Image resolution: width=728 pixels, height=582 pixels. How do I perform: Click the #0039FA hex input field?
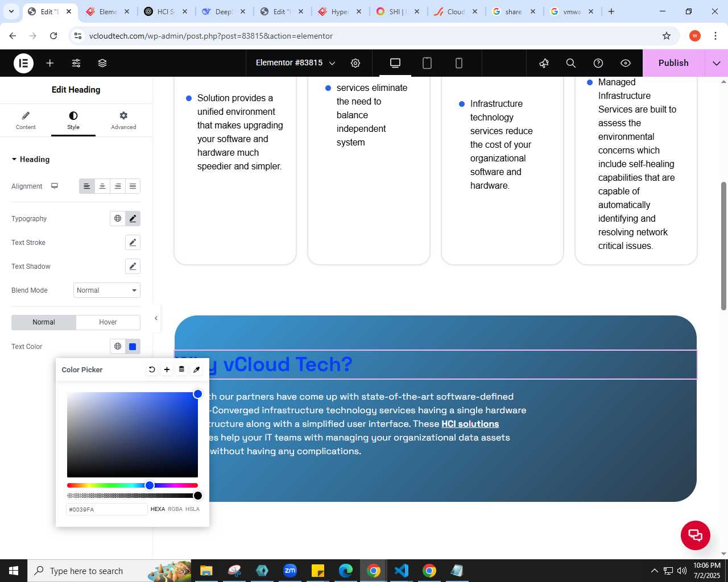click(106, 509)
